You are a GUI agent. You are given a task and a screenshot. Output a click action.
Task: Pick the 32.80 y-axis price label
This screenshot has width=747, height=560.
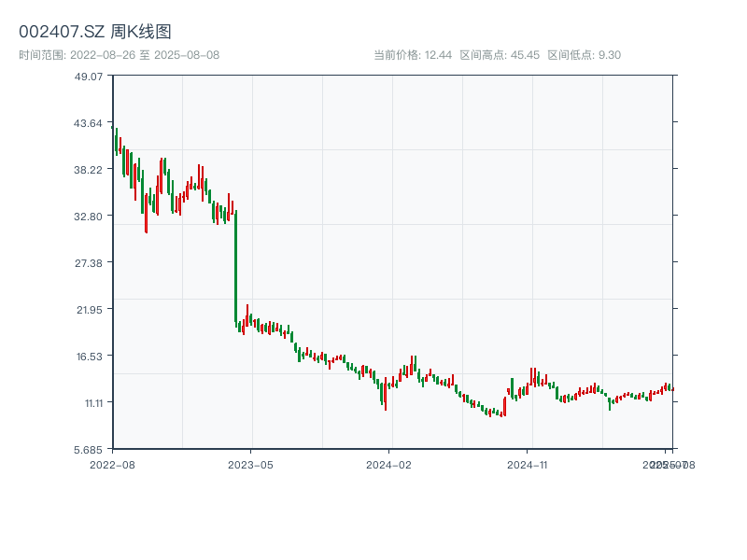tap(89, 216)
